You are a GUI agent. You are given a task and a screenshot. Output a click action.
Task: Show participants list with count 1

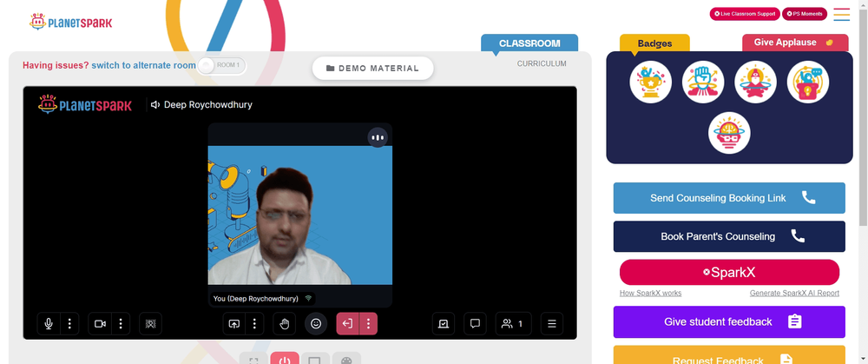coord(513,323)
